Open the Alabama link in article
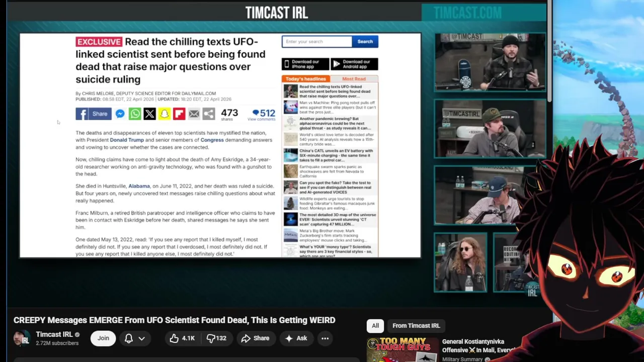Screen dimensions: 644x362 139,186
